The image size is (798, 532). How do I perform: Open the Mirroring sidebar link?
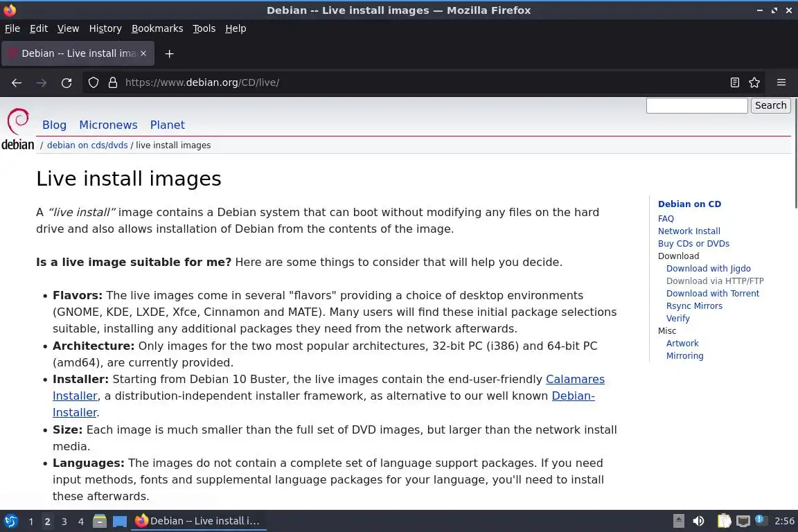pos(685,356)
